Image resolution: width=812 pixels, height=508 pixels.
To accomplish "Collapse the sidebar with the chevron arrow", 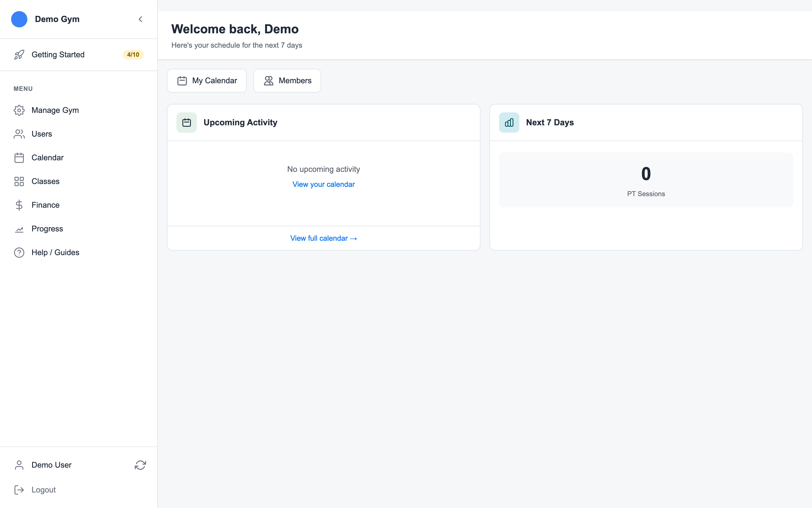I will 140,19.
